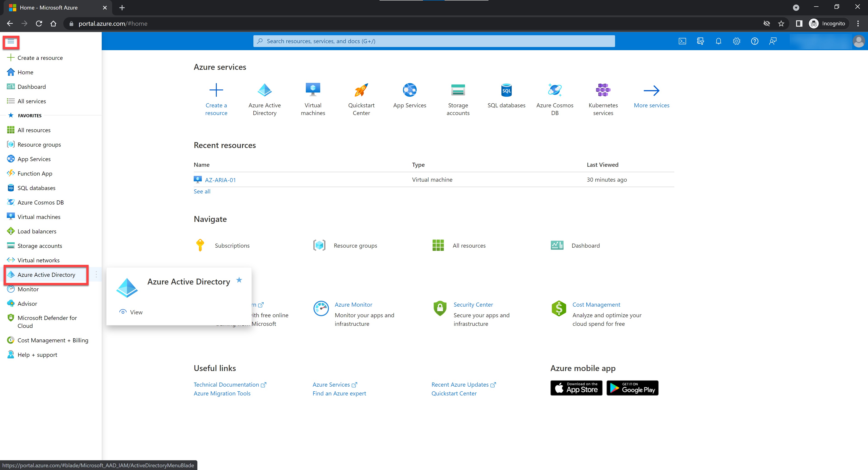Click the Help question mark icon
868x470 pixels.
(755, 41)
